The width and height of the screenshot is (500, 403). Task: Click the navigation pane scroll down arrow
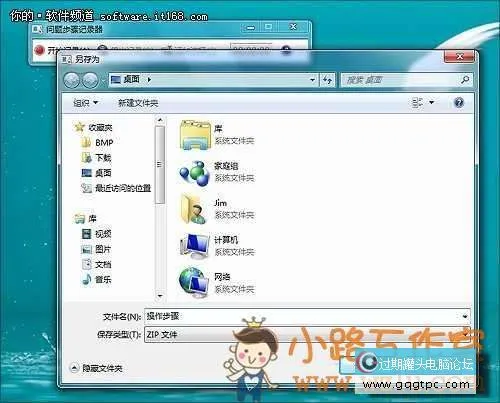pos(160,296)
